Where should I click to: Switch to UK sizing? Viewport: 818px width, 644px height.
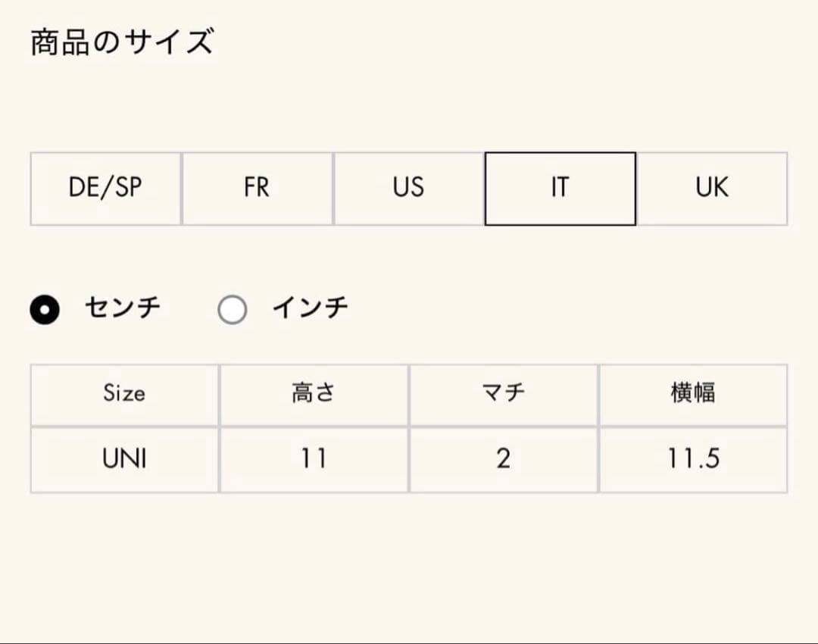coord(711,189)
